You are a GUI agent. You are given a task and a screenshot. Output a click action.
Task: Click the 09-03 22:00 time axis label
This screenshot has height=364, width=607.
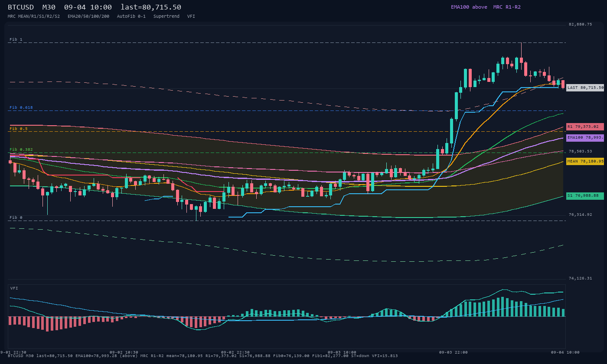pos(454,352)
